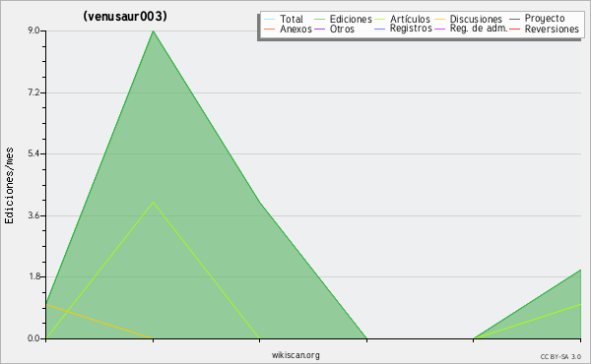Click the red Reversiones legend line swatch
This screenshot has height=364, width=591.
coord(514,29)
